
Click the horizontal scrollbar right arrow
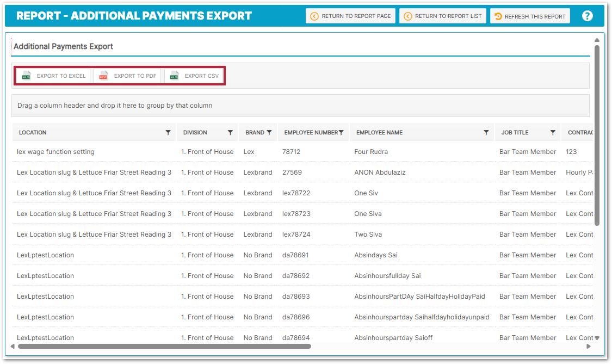(x=588, y=346)
